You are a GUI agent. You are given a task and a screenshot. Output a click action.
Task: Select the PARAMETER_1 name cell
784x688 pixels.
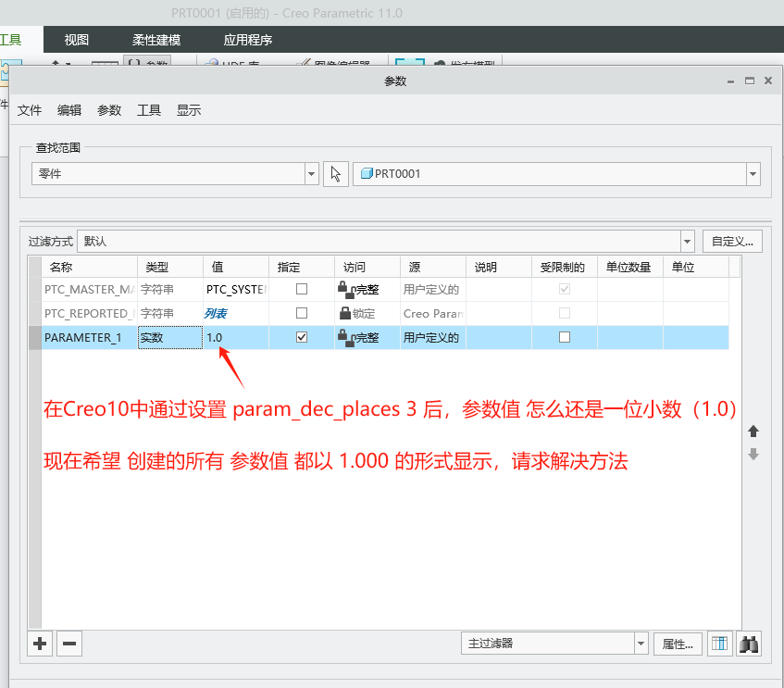pos(89,338)
